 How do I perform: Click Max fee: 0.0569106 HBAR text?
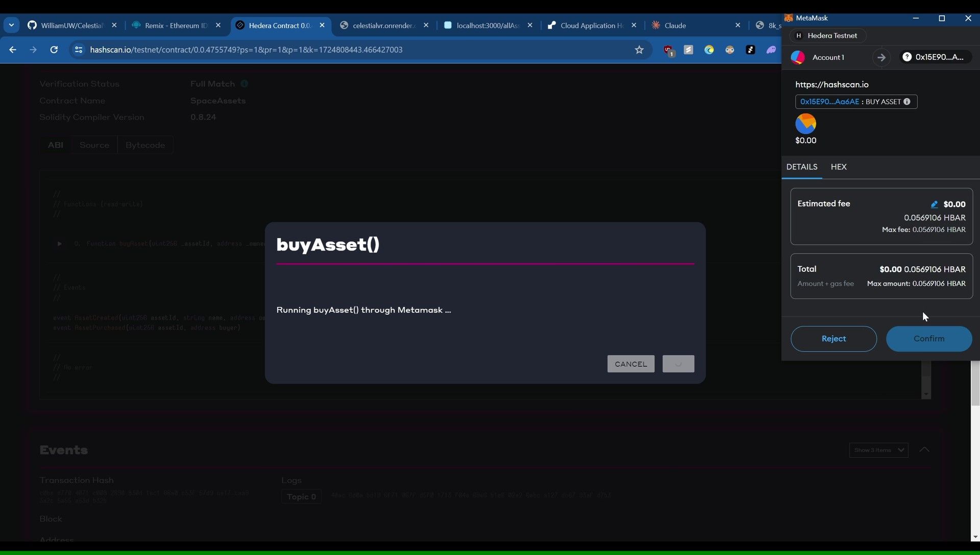(x=924, y=230)
